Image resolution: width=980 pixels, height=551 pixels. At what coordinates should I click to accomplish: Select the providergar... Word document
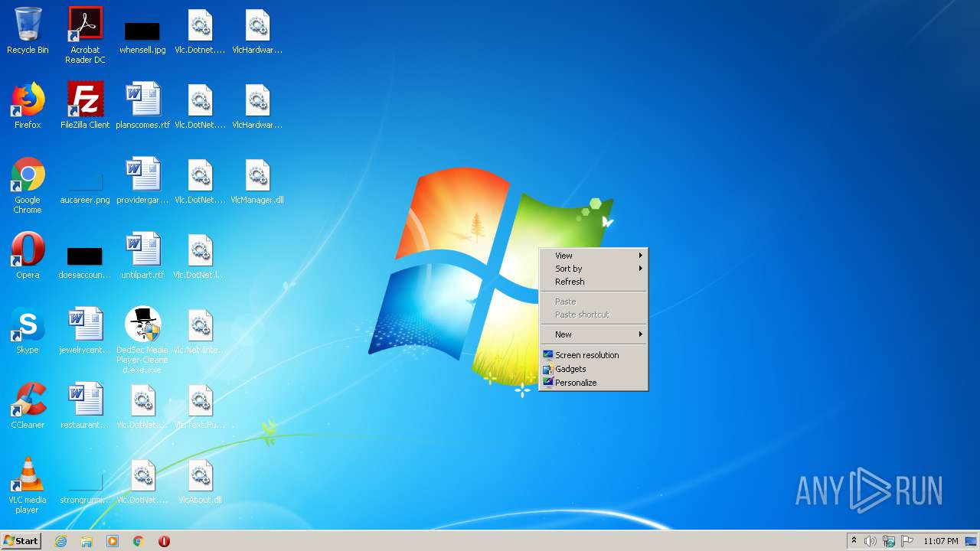142,181
